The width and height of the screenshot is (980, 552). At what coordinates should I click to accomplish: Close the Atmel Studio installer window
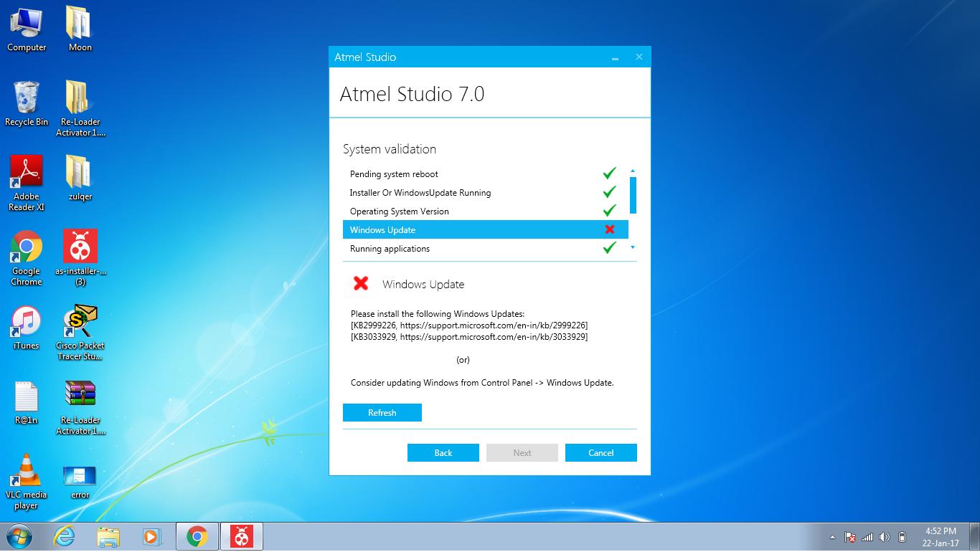639,57
